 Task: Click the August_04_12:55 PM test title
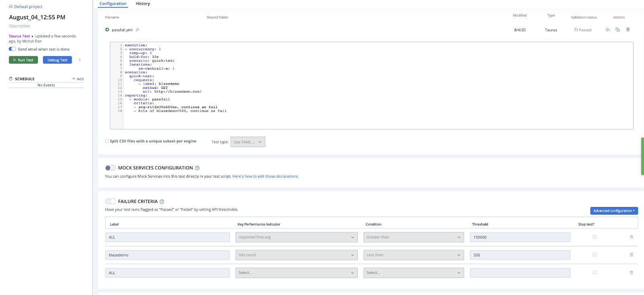click(37, 17)
